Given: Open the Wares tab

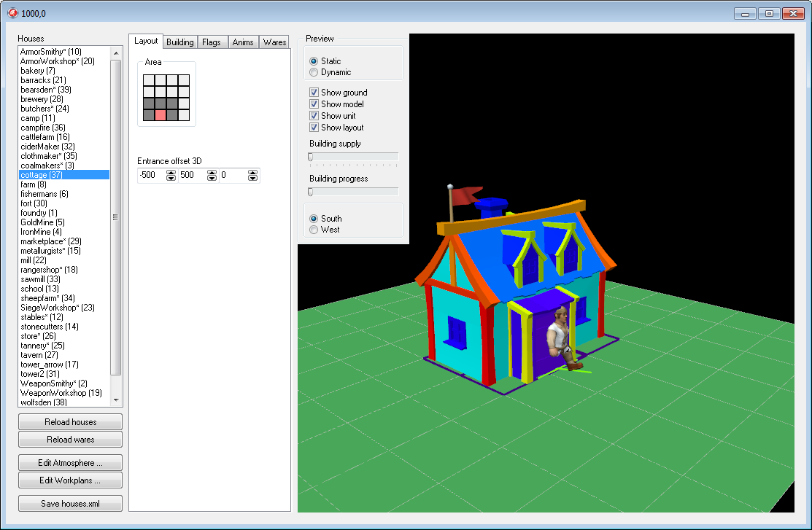Looking at the screenshot, I should pos(274,42).
